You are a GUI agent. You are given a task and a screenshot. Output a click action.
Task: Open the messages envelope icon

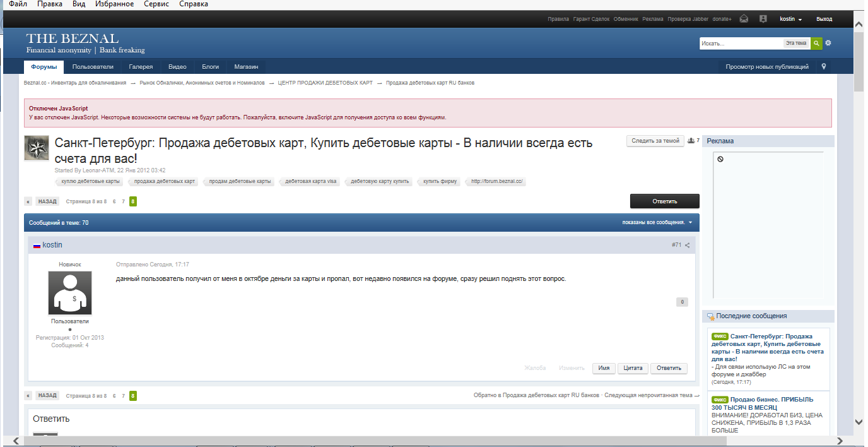pyautogui.click(x=744, y=19)
